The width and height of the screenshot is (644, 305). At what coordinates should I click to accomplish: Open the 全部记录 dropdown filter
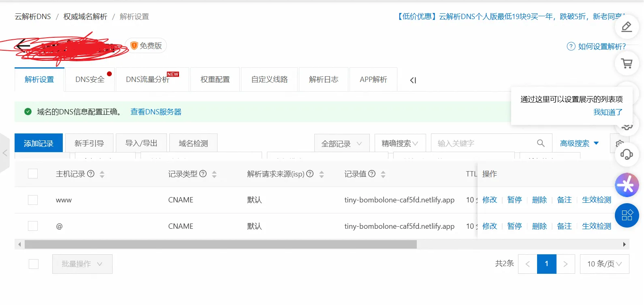click(x=341, y=144)
